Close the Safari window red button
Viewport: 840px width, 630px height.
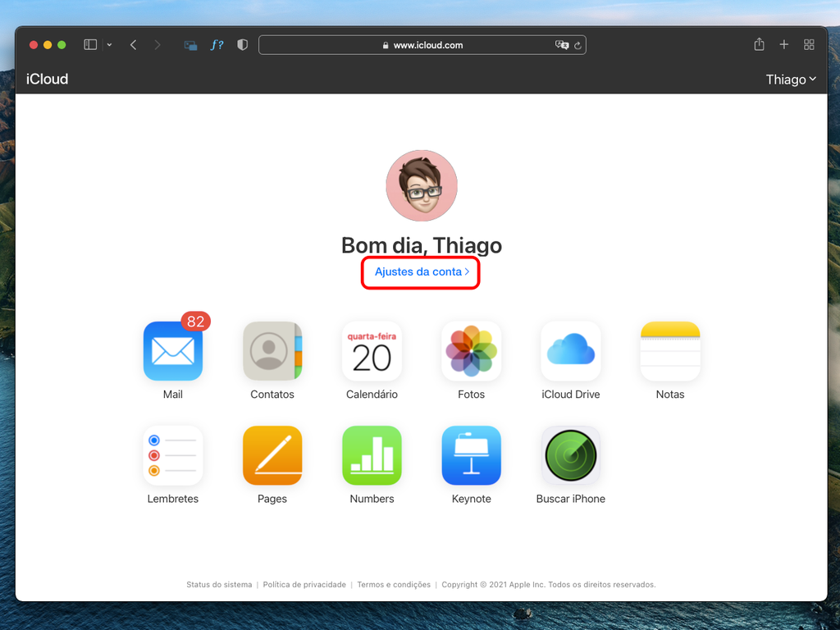coord(33,45)
